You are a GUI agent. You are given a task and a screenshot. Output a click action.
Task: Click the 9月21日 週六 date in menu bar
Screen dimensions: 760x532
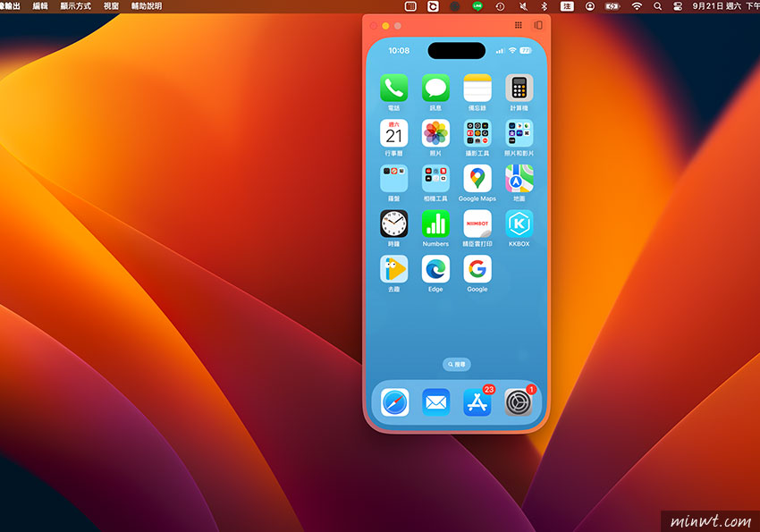(717, 6)
